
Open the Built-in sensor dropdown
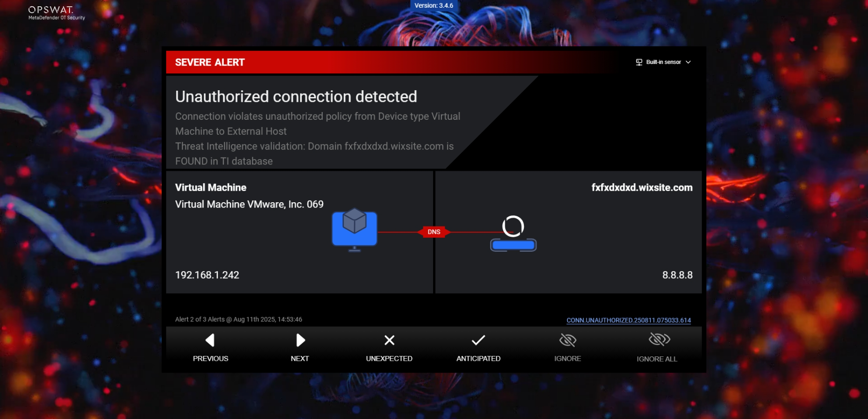(663, 62)
